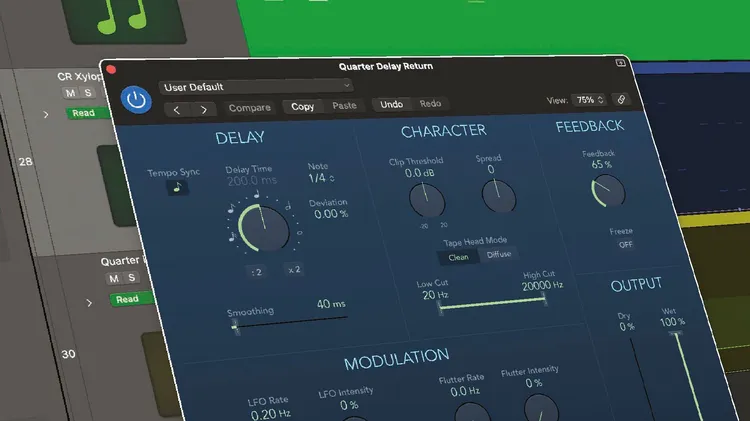Click the Compare button
This screenshot has height=421, width=750.
pyautogui.click(x=250, y=108)
